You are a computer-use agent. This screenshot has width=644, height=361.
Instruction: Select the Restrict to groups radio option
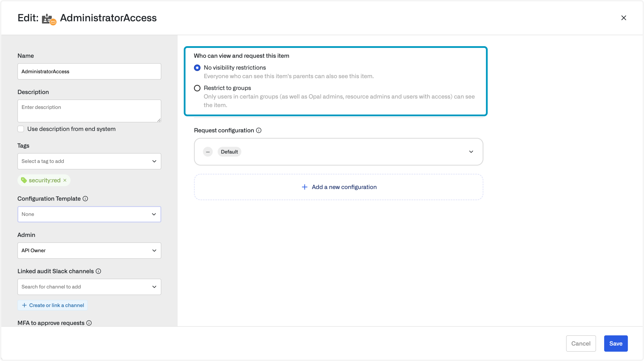[197, 88]
